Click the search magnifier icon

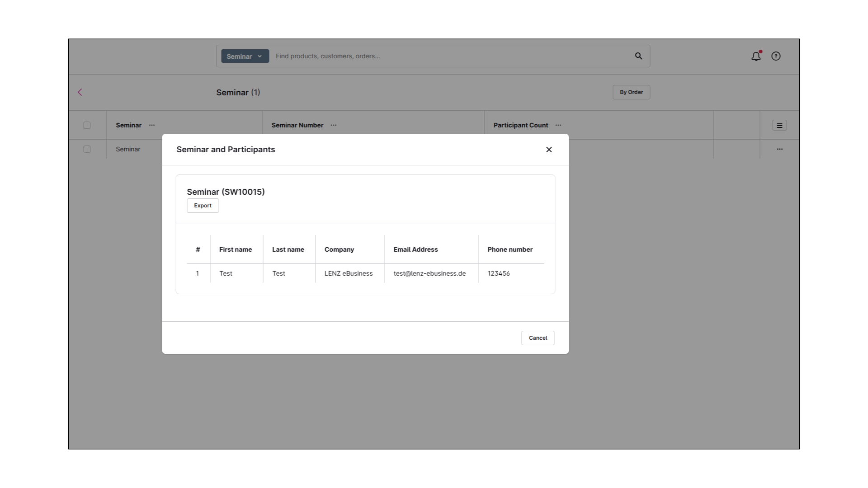click(x=638, y=56)
